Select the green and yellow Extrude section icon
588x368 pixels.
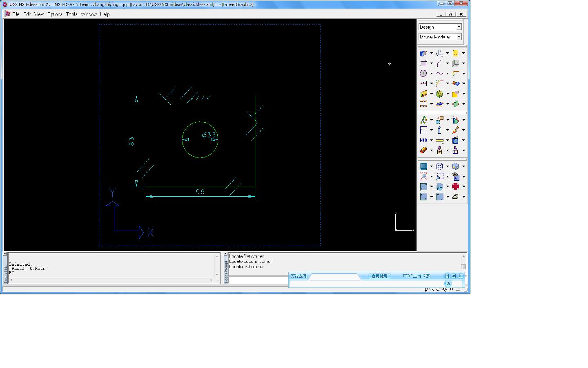click(x=423, y=94)
